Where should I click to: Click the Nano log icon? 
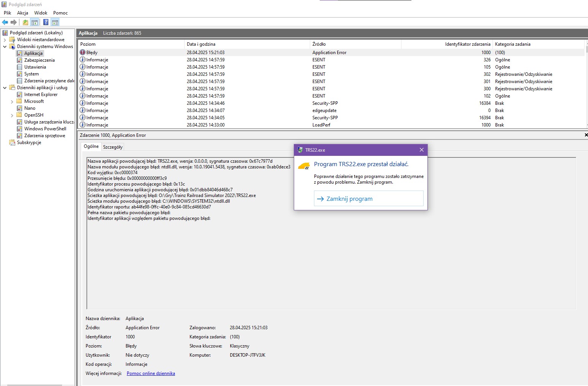click(x=19, y=108)
